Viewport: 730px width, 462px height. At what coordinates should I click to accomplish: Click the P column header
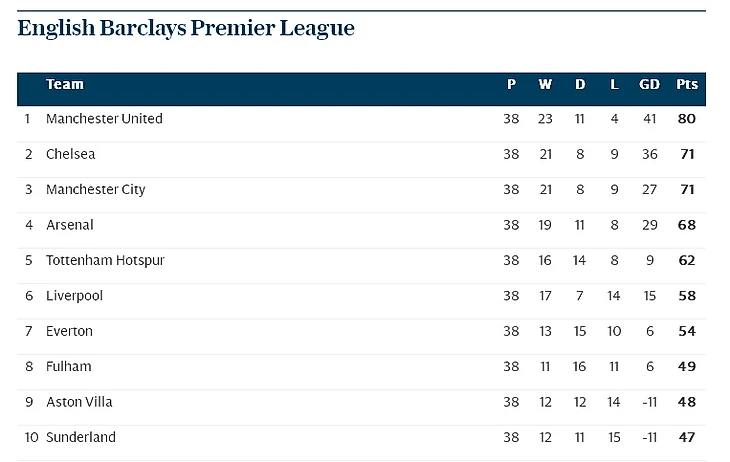click(x=511, y=85)
